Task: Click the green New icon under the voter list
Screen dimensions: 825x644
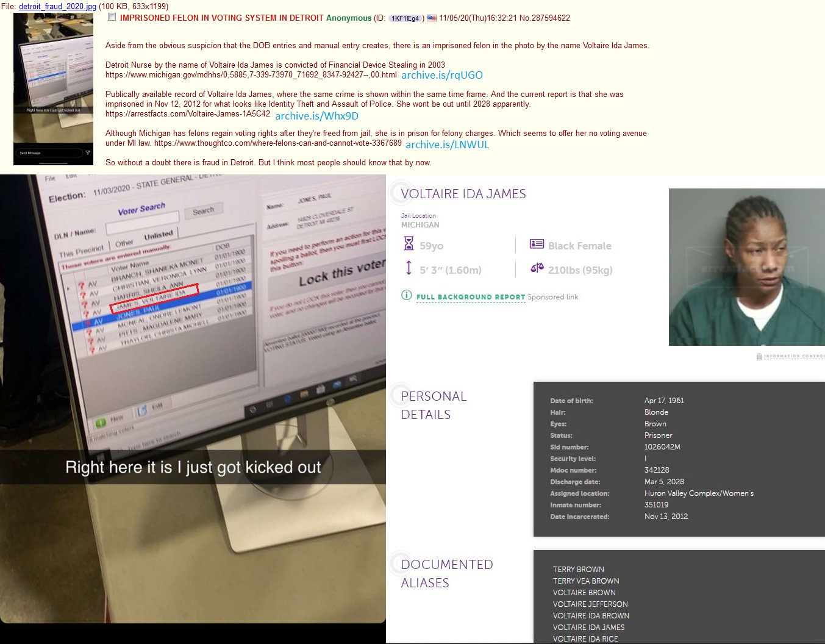Action: click(x=101, y=423)
